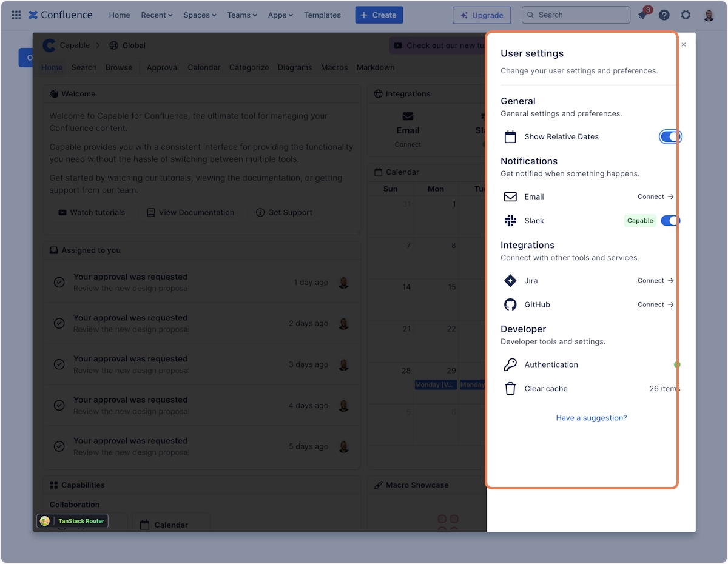This screenshot has width=728, height=564.
Task: Toggle the Show Relative Dates switch
Action: coord(670,137)
